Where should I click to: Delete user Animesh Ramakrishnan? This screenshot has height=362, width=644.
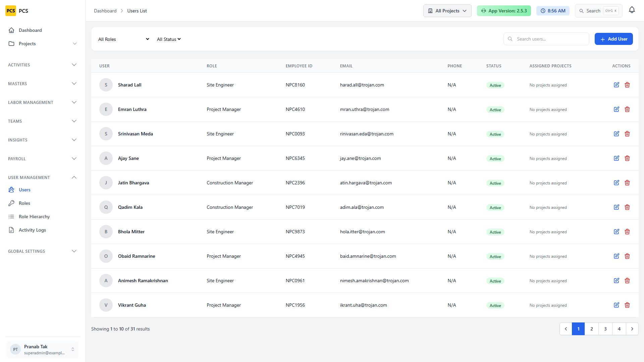click(627, 281)
